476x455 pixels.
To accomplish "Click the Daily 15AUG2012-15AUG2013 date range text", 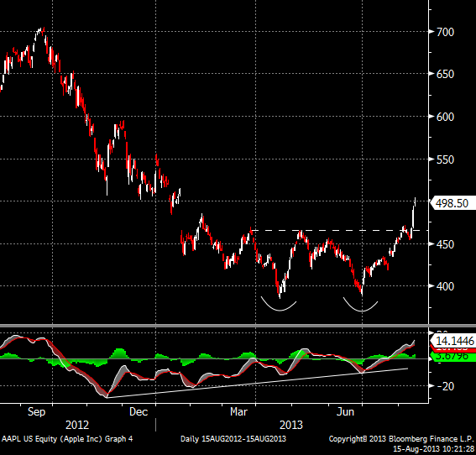I will point(233,439).
